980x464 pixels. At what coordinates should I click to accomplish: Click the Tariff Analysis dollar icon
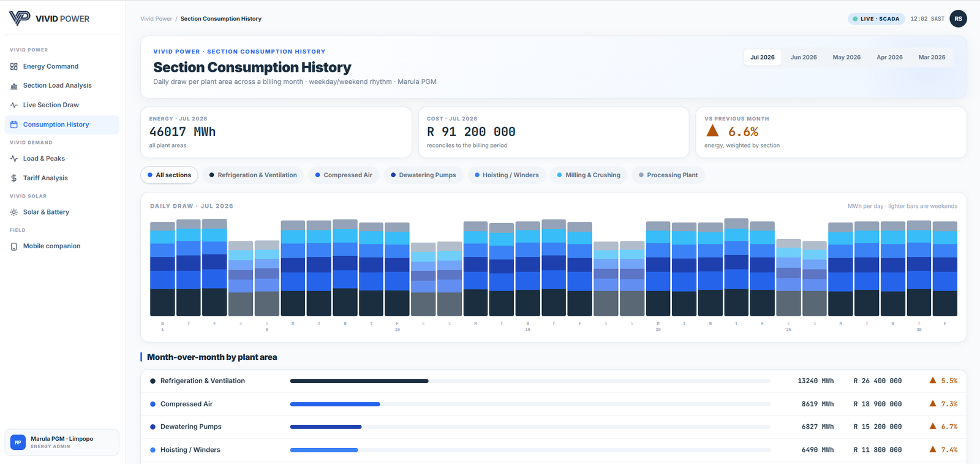pyautogui.click(x=14, y=178)
